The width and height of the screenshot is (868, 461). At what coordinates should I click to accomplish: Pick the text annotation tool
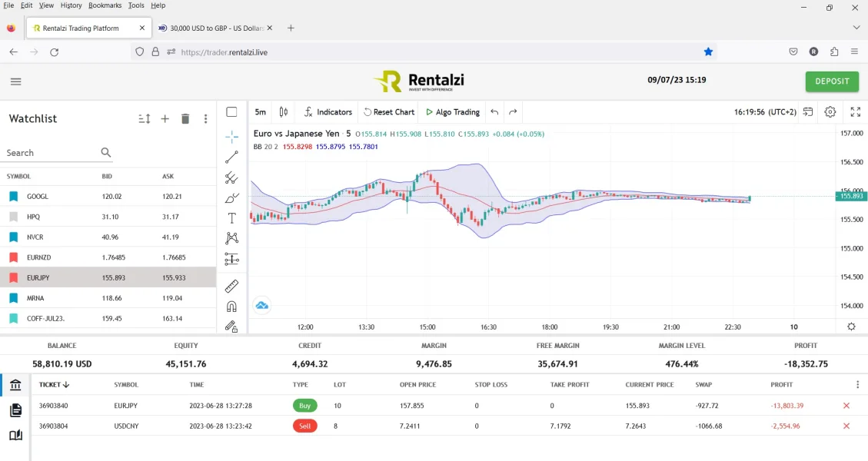point(231,218)
